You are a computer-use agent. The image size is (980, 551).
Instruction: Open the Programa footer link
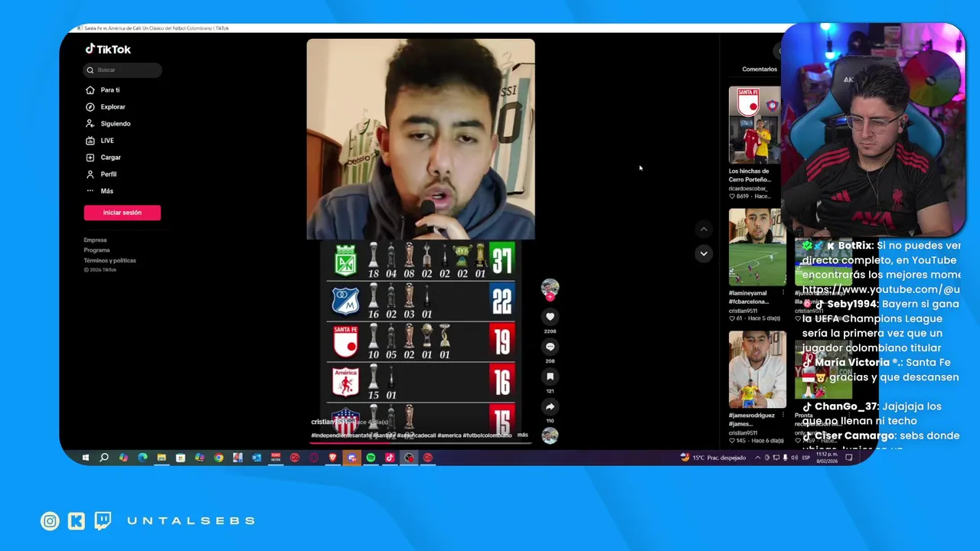(96, 250)
